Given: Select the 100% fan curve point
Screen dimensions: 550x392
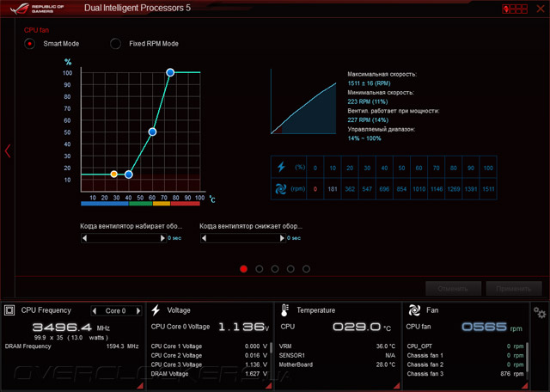Looking at the screenshot, I should tap(170, 72).
